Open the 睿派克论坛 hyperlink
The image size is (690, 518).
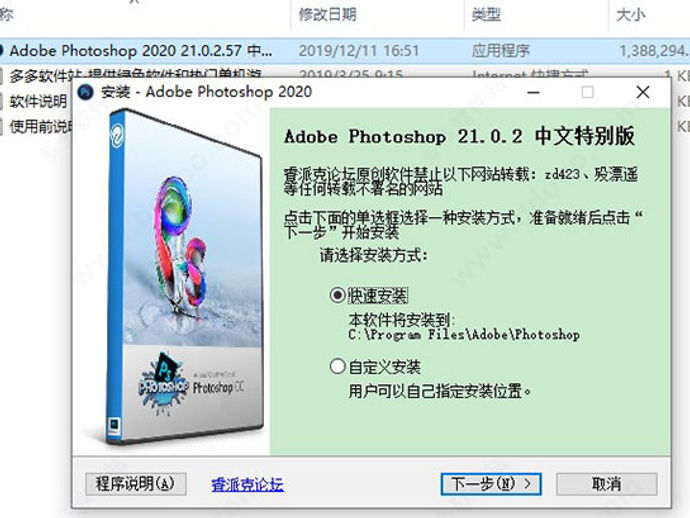point(247,485)
